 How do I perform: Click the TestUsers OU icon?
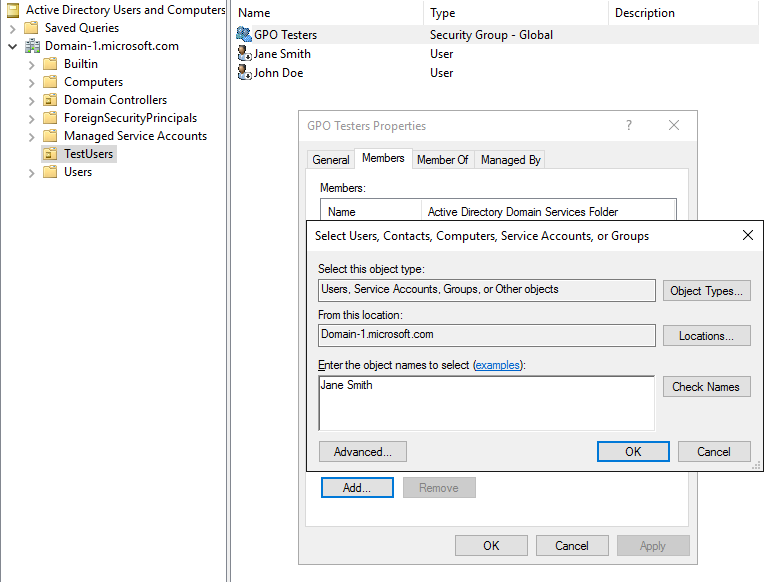coord(50,154)
